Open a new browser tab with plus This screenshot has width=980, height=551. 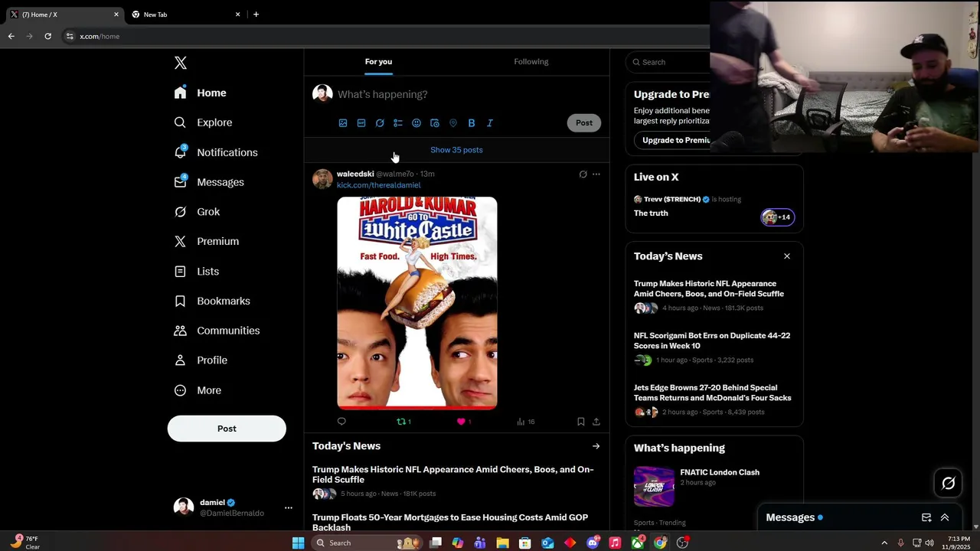coord(256,15)
